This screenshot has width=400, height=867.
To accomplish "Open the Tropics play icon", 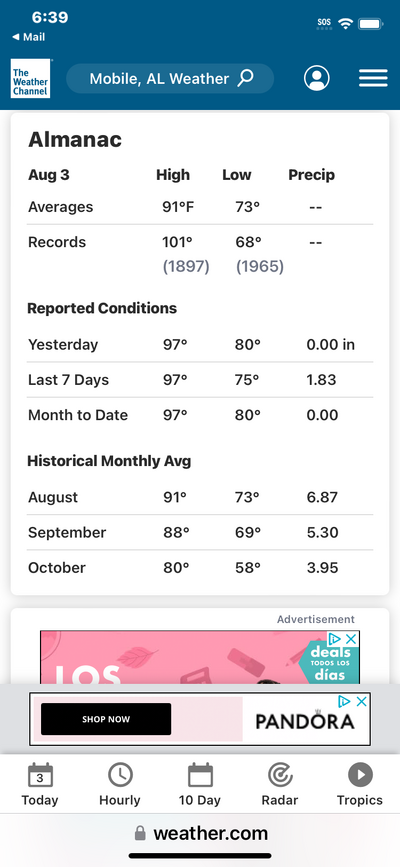I will tap(360, 775).
